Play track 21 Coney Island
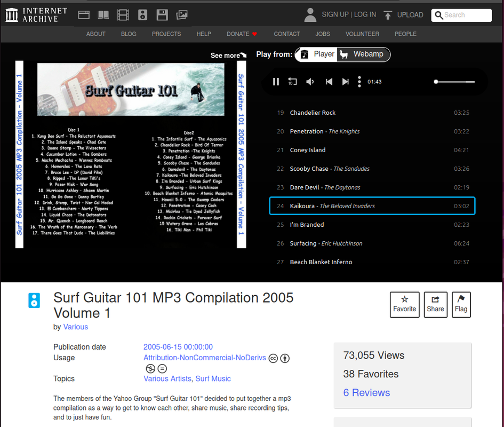504x427 pixels. (x=373, y=150)
